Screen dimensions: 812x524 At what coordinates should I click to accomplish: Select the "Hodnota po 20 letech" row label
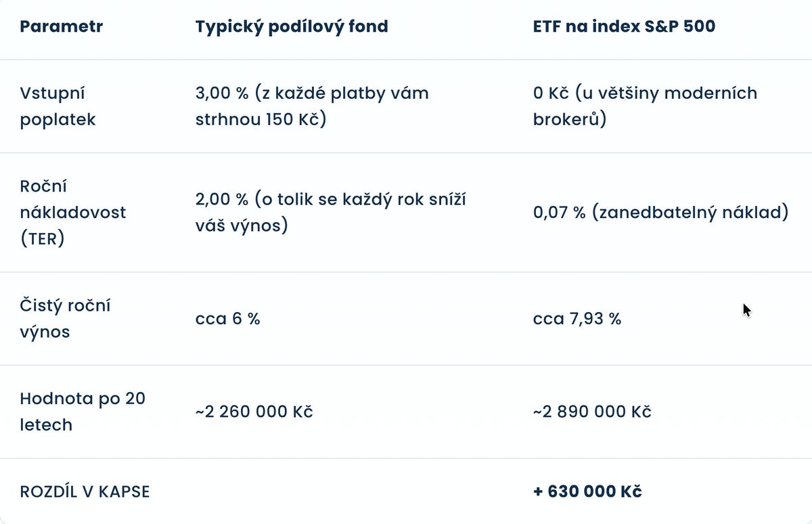click(83, 412)
